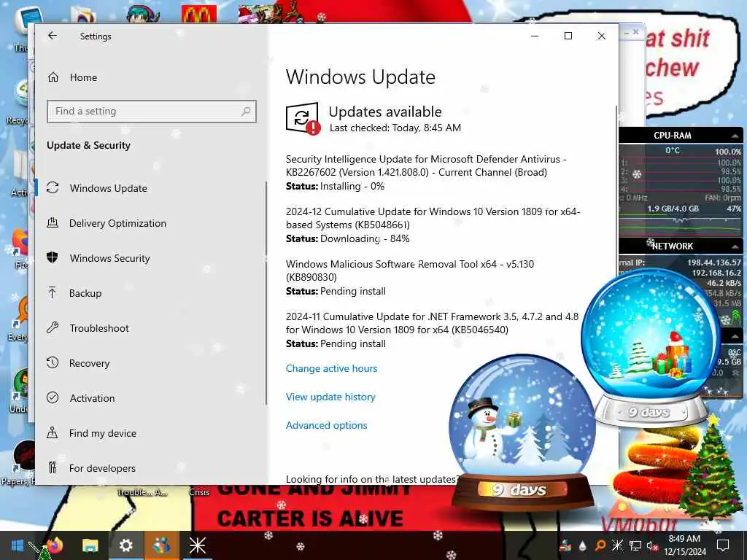Viewport: 747px width, 560px height.
Task: Focus the Find a setting search box
Action: 152,112
